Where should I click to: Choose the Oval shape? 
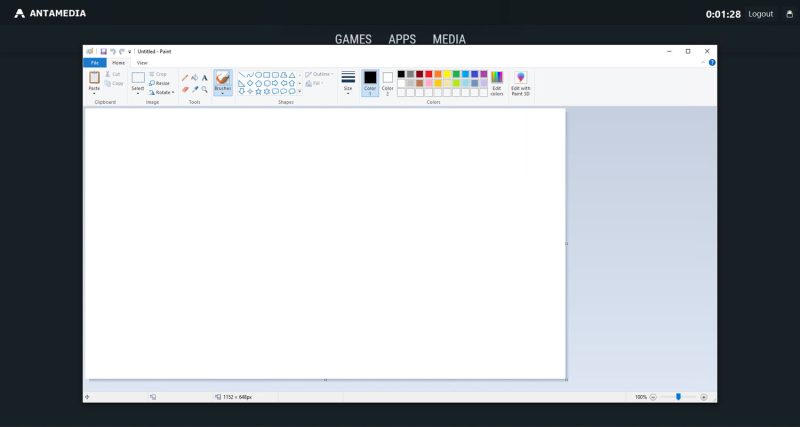pos(259,75)
